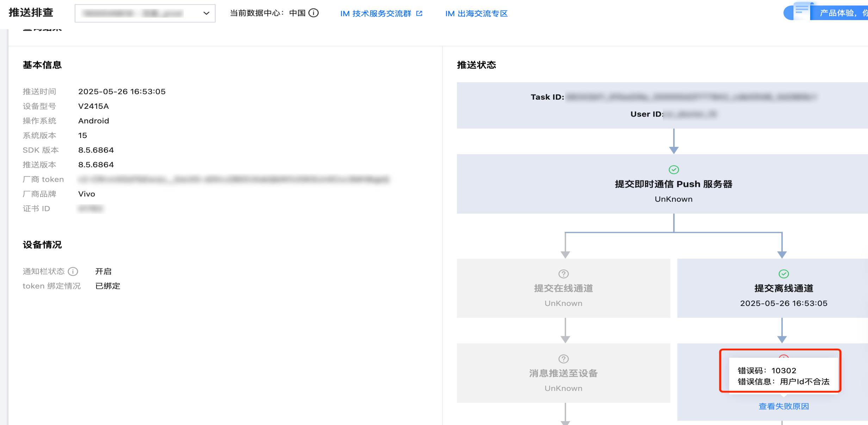Click question mark icon above 提交在线通道
This screenshot has height=425, width=868.
click(563, 274)
